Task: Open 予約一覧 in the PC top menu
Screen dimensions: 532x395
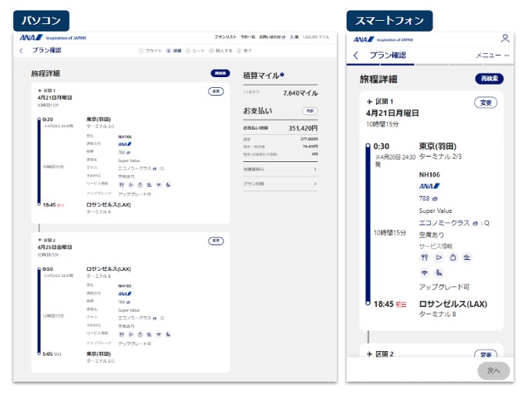Action: tap(247, 37)
